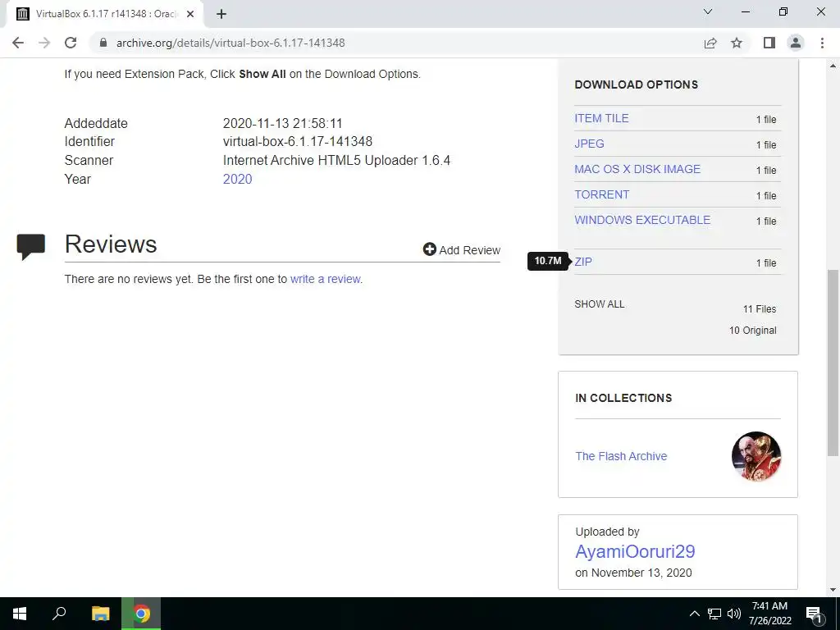Click the 11 Files count text

click(760, 309)
